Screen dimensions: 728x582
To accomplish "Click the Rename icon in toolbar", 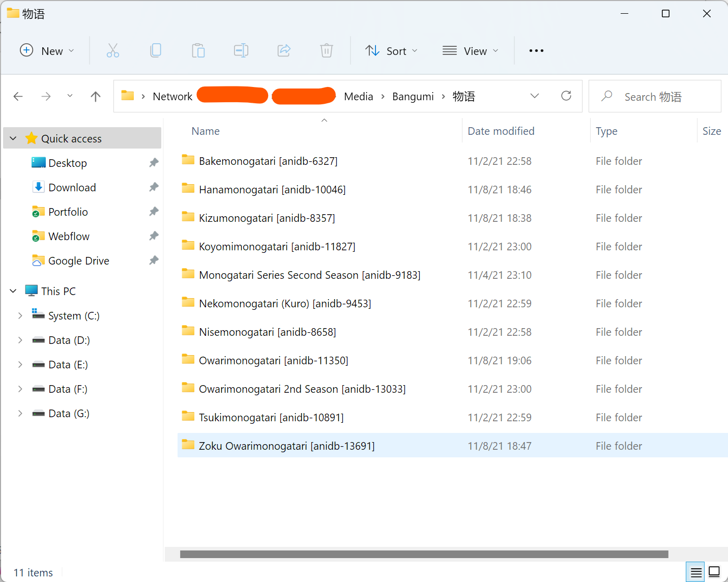I will (x=241, y=50).
